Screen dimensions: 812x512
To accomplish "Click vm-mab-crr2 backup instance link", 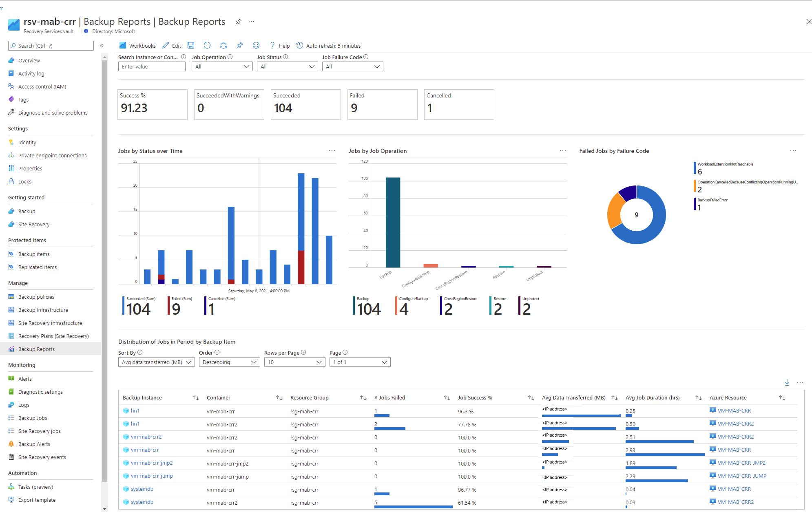I will (x=146, y=437).
